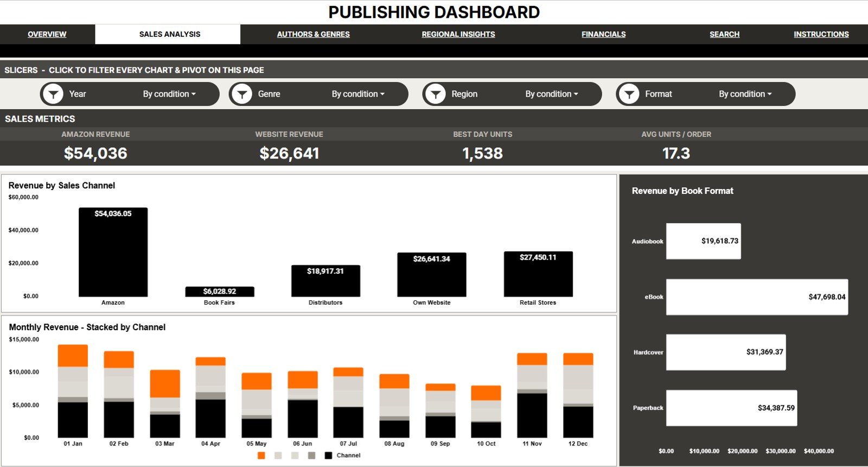Click the 'Sales Metrics' section header
The height and width of the screenshot is (467, 868).
[x=40, y=118]
